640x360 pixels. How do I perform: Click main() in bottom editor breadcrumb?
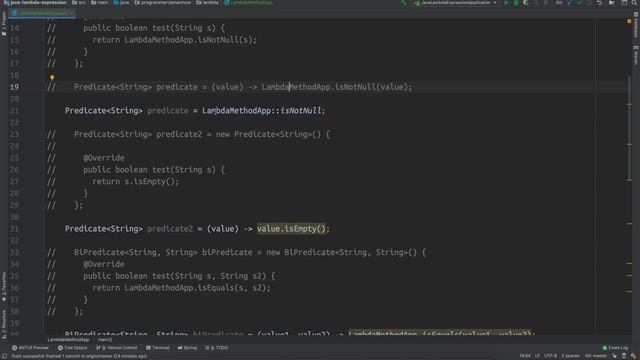105,340
